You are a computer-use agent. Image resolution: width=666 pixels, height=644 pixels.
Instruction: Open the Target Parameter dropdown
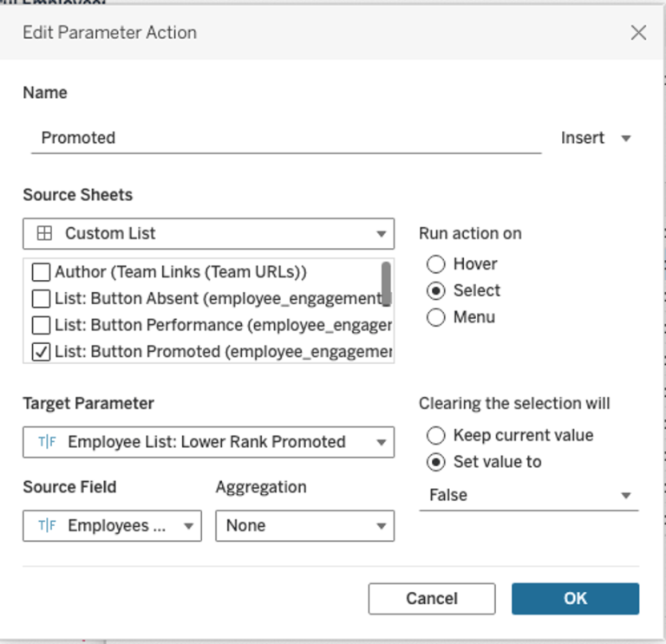pyautogui.click(x=208, y=442)
